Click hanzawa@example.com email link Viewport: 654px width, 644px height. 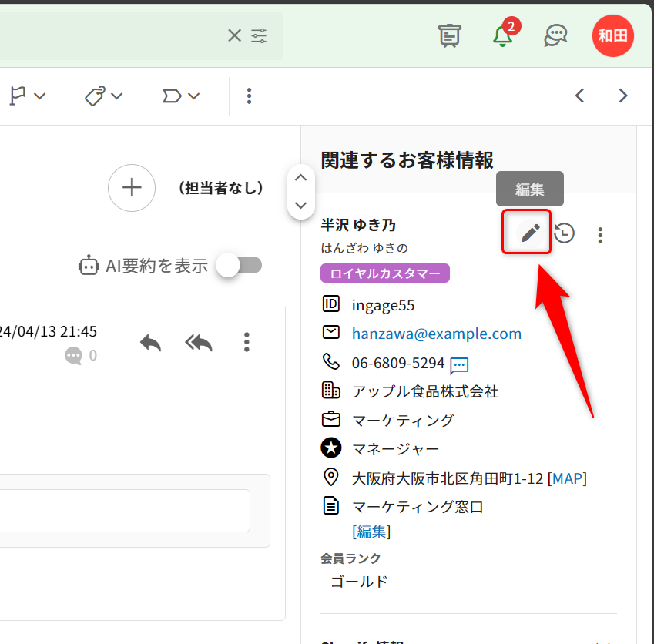pos(437,334)
